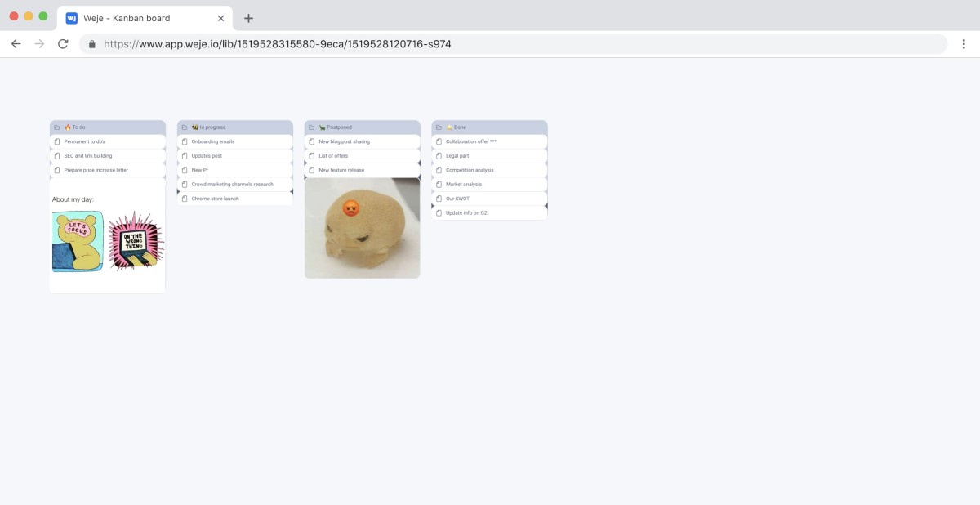Open the 'Update info on G2' card title
This screenshot has height=505, width=980.
click(466, 213)
